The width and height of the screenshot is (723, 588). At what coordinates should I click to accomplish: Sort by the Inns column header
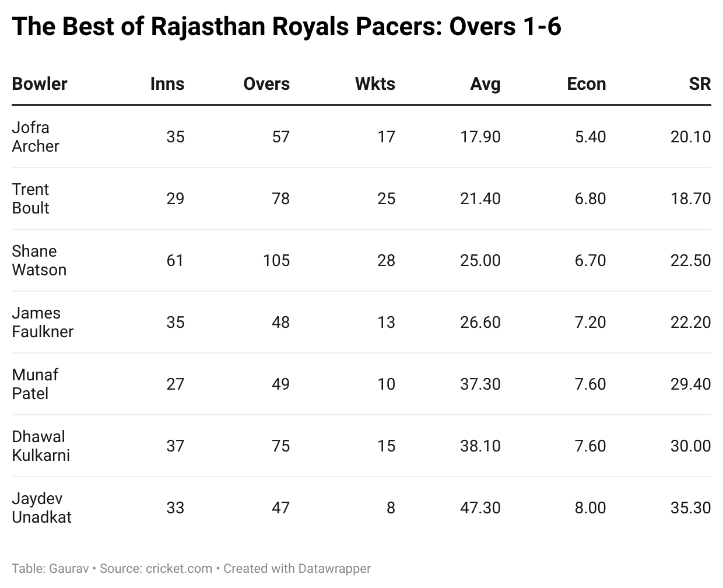point(167,84)
